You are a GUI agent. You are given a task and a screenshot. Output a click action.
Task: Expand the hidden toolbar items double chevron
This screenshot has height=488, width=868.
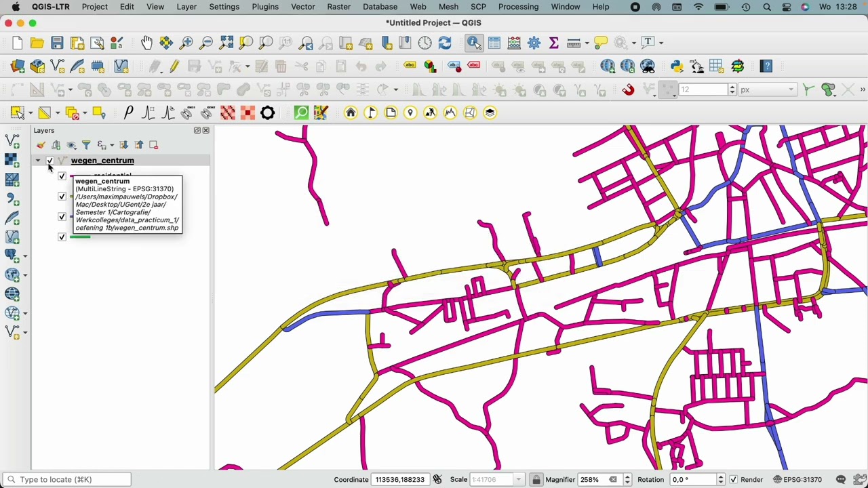(x=863, y=89)
